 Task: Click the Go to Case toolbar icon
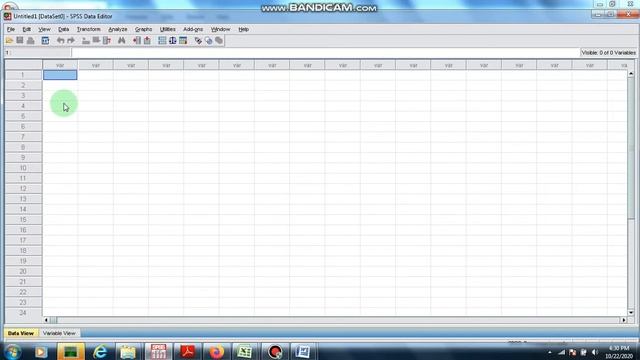click(86, 40)
